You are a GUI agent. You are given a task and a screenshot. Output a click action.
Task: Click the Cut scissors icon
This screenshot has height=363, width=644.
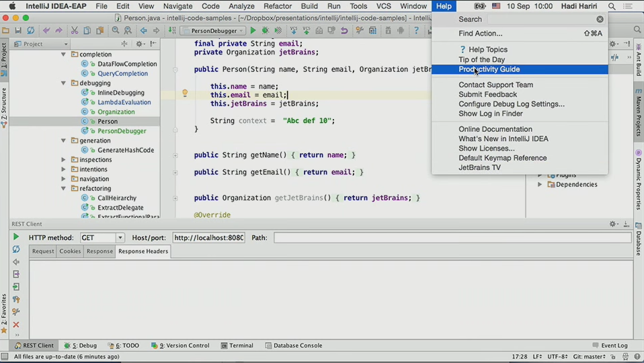tap(75, 30)
